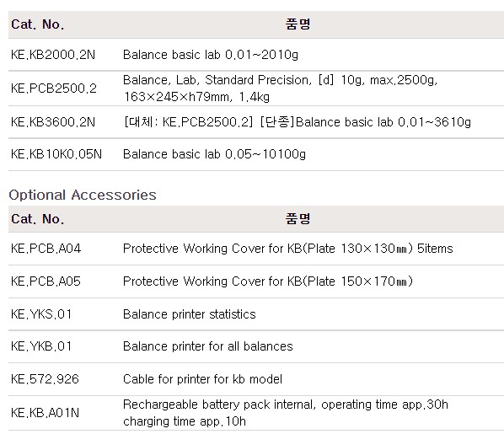This screenshot has width=504, height=434.
Task: Select 'Balance basic lab 0.01~2010g' description
Action: coord(211,55)
